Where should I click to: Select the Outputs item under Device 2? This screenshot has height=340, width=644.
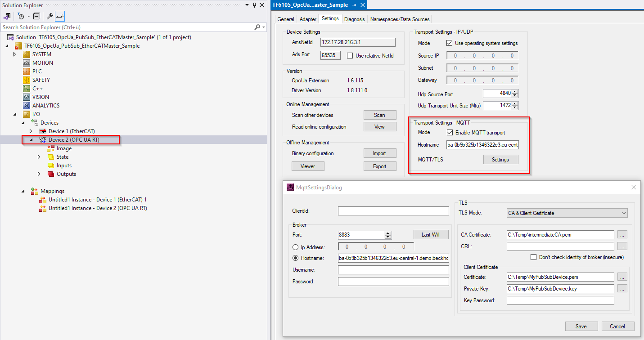pyautogui.click(x=66, y=174)
